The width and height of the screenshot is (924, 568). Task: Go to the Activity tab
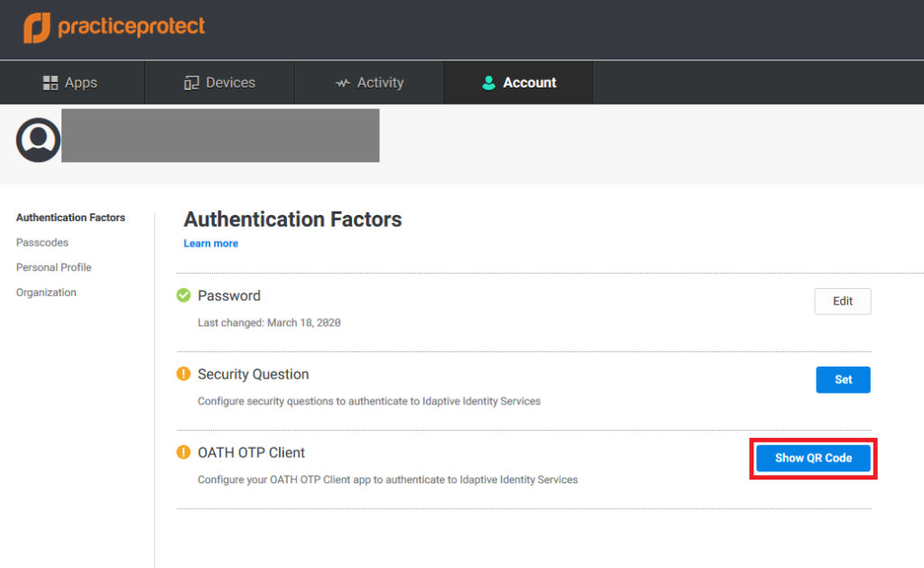pos(369,82)
